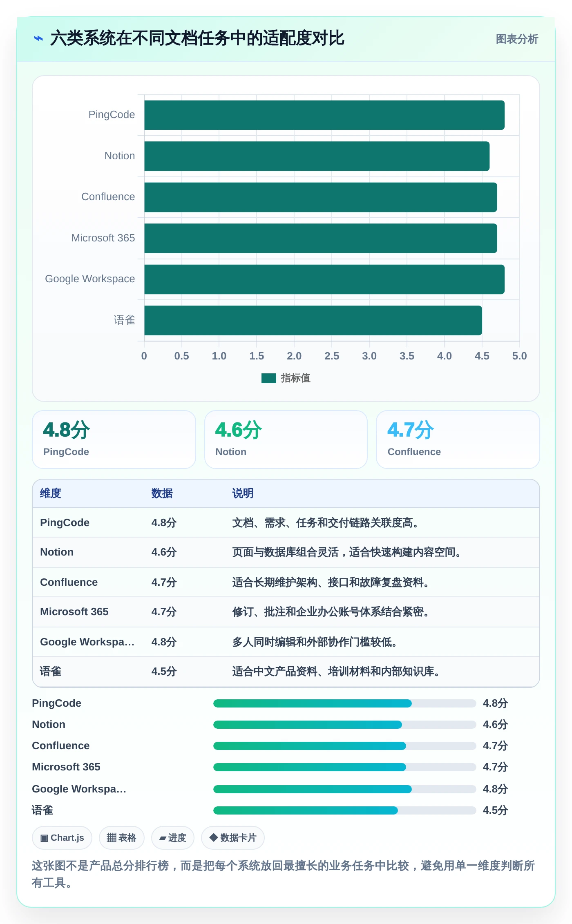Click the 4.5分 cell in the 语雀 row
The width and height of the screenshot is (572, 924).
pyautogui.click(x=164, y=672)
